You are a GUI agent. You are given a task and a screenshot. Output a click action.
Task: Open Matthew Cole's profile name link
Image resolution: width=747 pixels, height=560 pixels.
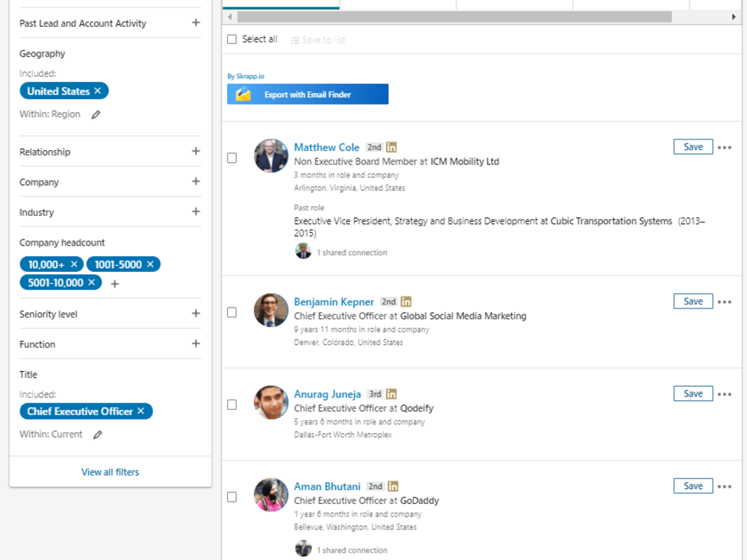point(326,148)
